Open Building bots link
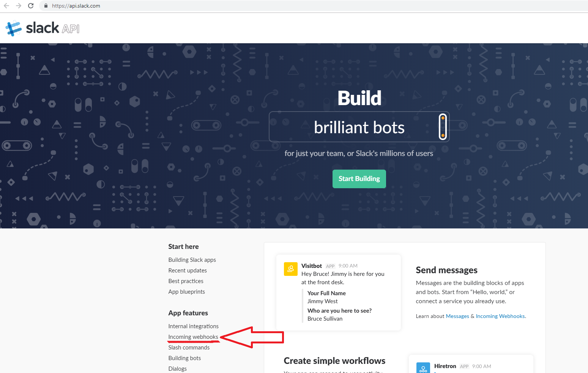 (x=185, y=358)
